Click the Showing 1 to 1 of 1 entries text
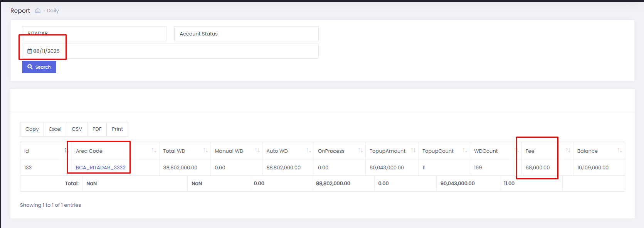 pyautogui.click(x=50, y=205)
